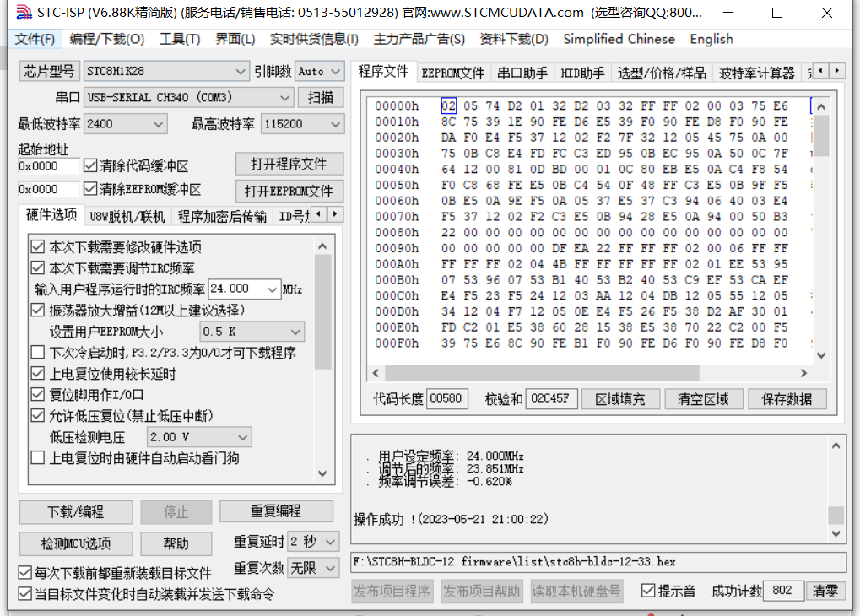Open 编程/下载(O) menu
Image resolution: width=860 pixels, height=616 pixels.
[107, 39]
